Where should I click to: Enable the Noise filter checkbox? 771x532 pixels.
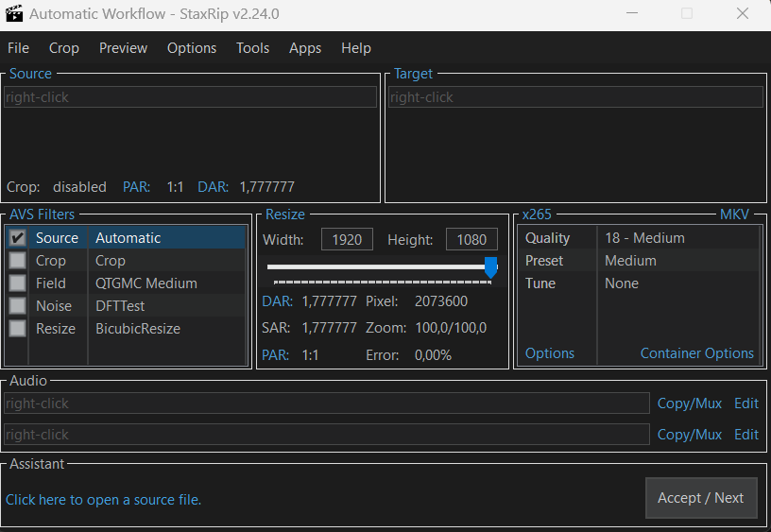coord(18,306)
